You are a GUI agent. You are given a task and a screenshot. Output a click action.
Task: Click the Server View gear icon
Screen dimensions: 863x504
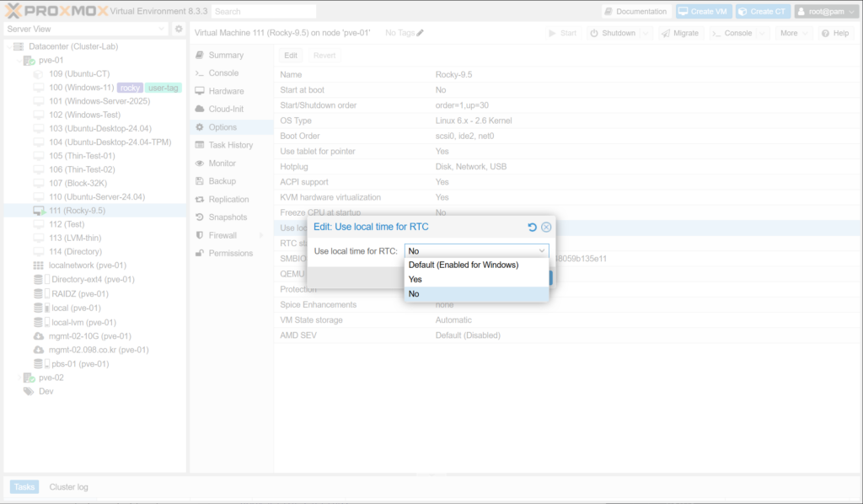(x=179, y=29)
